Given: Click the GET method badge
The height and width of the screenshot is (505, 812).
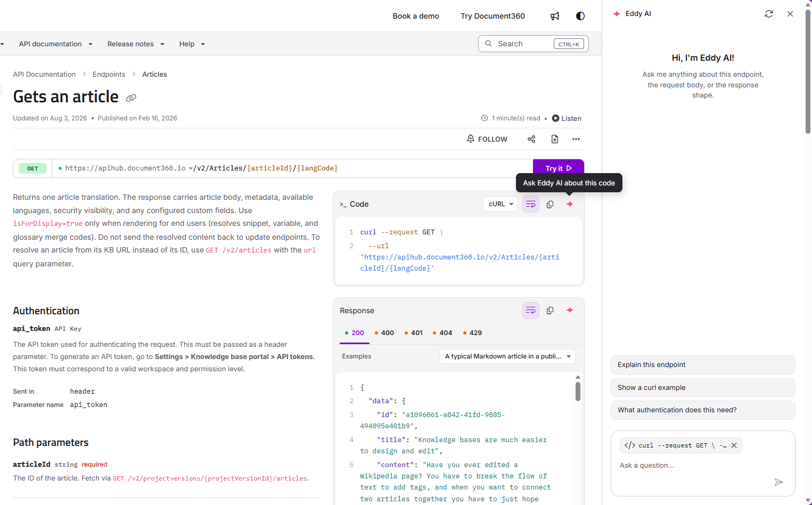Looking at the screenshot, I should (32, 168).
